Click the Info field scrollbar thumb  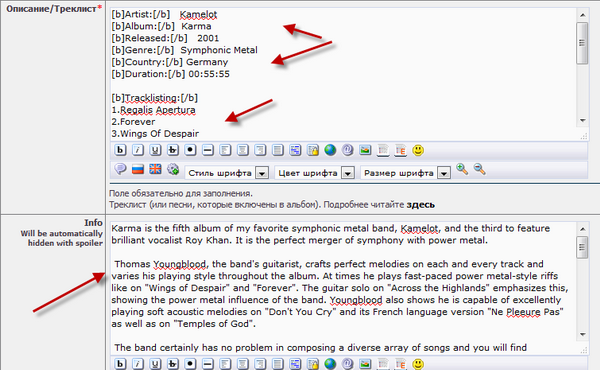pos(582,247)
